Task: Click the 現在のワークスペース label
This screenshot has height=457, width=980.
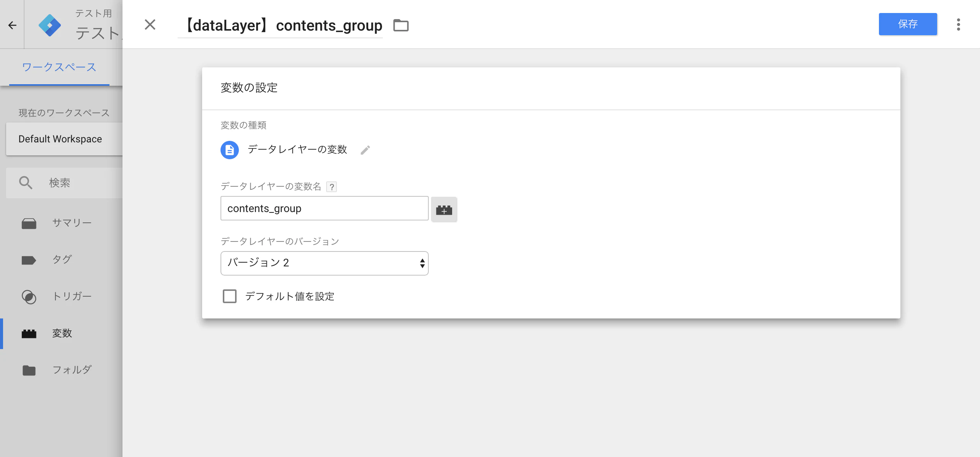Action: coord(64,113)
